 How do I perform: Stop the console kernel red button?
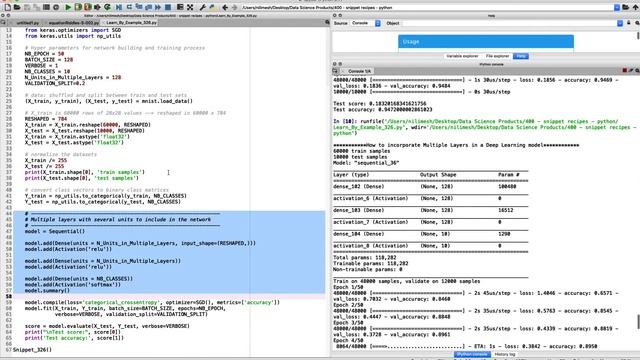(624, 71)
